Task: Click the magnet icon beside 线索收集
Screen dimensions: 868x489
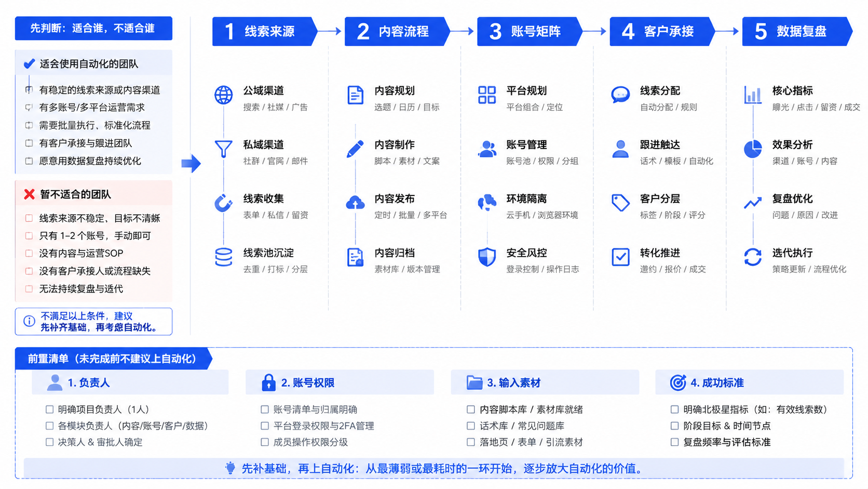Action: tap(223, 203)
